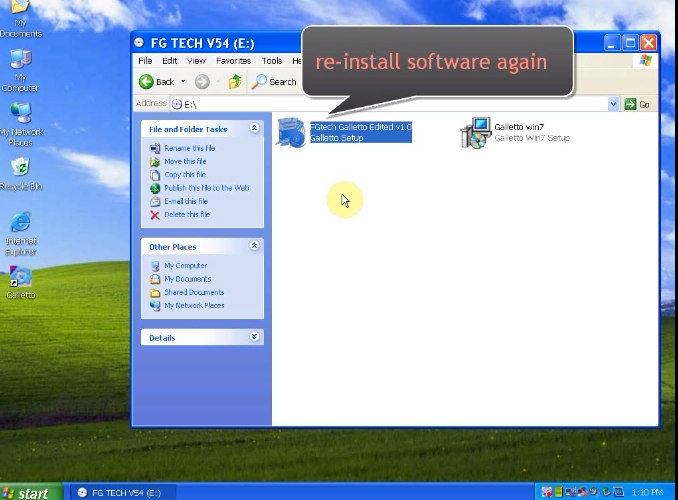Minimize the FG TECH V54 window
Screen dimensions: 678x500
(611, 43)
